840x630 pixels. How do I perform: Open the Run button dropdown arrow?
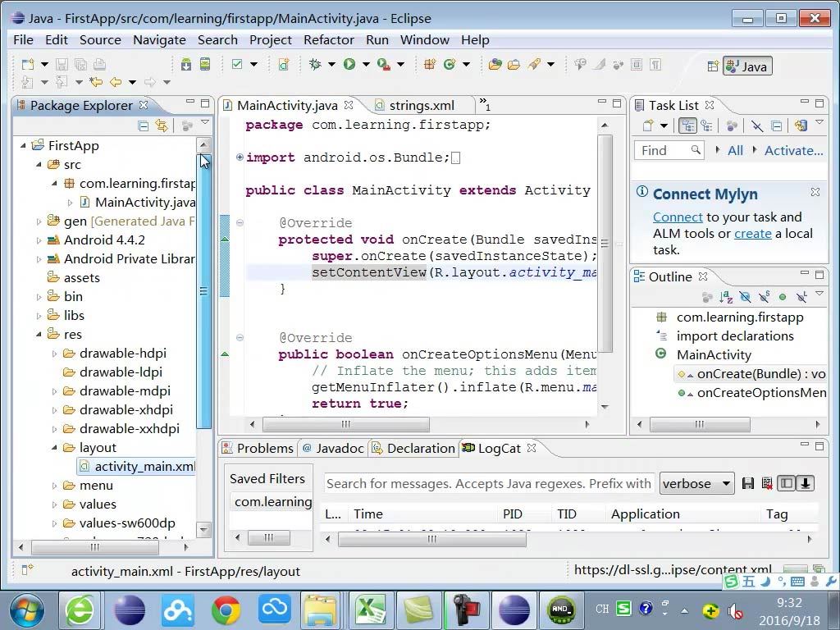pyautogui.click(x=366, y=65)
